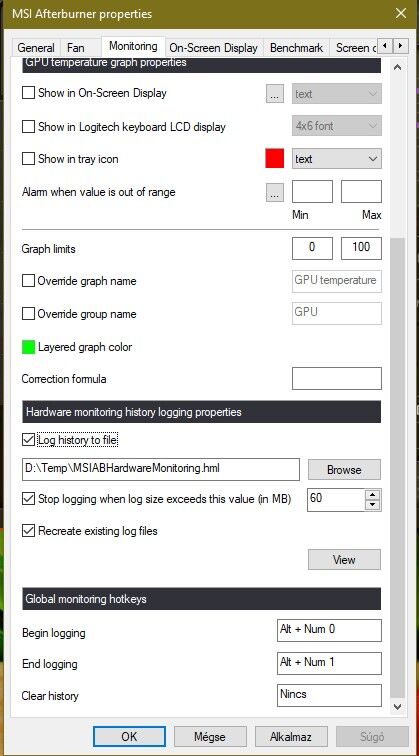419x756 pixels.
Task: Open the On-Screen Display tab
Action: [x=214, y=48]
